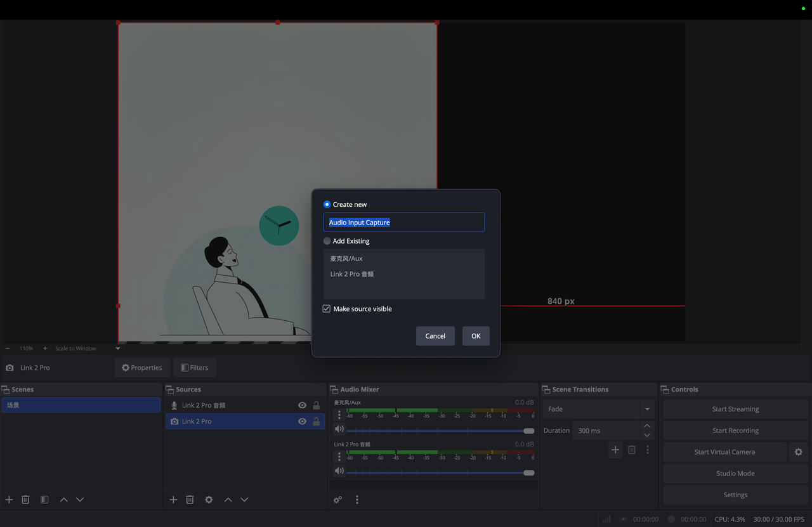Add a new scene with plus icon
The width and height of the screenshot is (812, 527).
coord(9,500)
